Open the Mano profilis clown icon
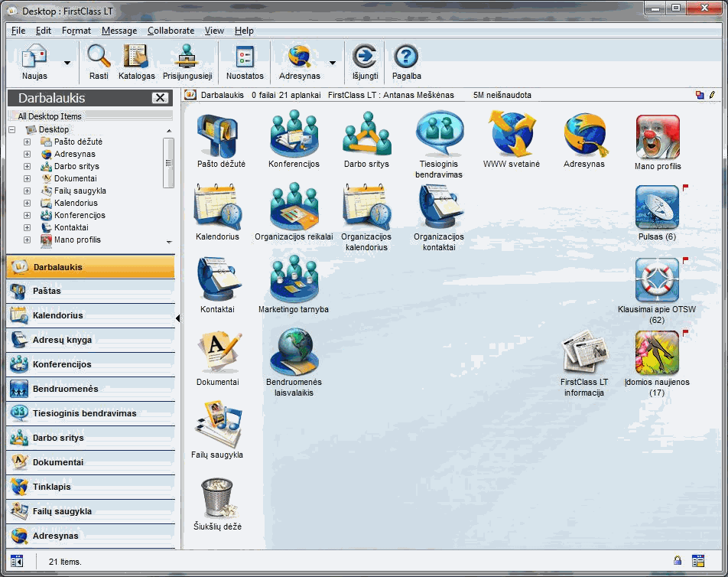The width and height of the screenshot is (728, 577). click(657, 137)
